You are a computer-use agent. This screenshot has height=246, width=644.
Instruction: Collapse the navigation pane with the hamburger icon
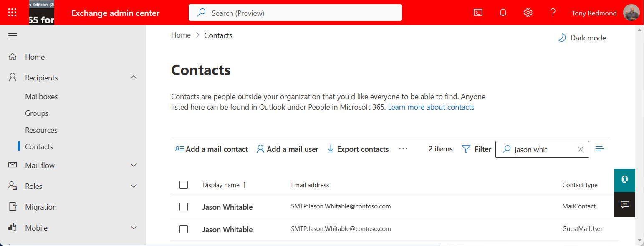(12, 35)
